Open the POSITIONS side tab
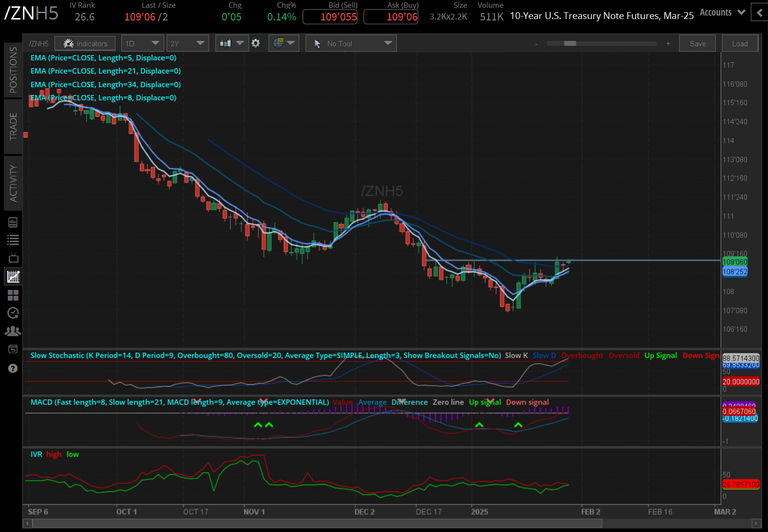This screenshot has height=532, width=768. point(13,70)
